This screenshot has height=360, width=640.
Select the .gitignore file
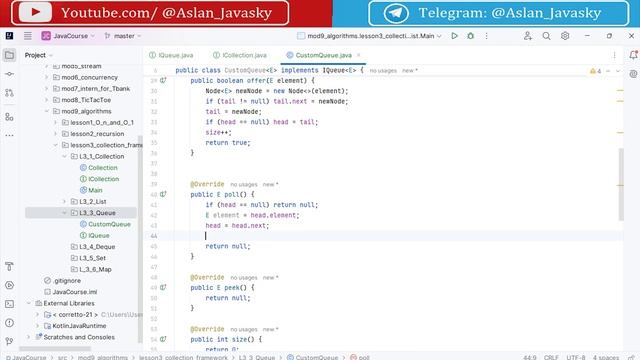tap(62, 280)
